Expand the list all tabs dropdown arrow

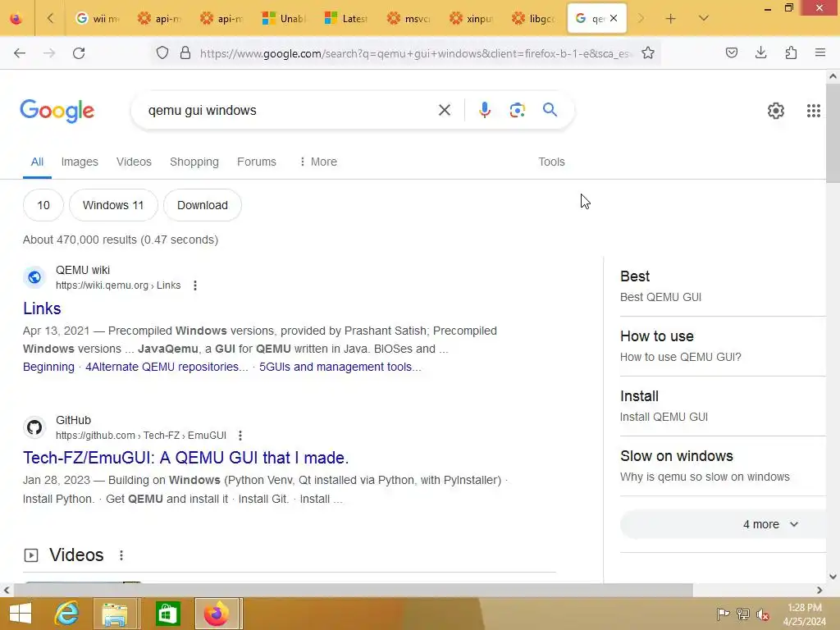pyautogui.click(x=703, y=19)
